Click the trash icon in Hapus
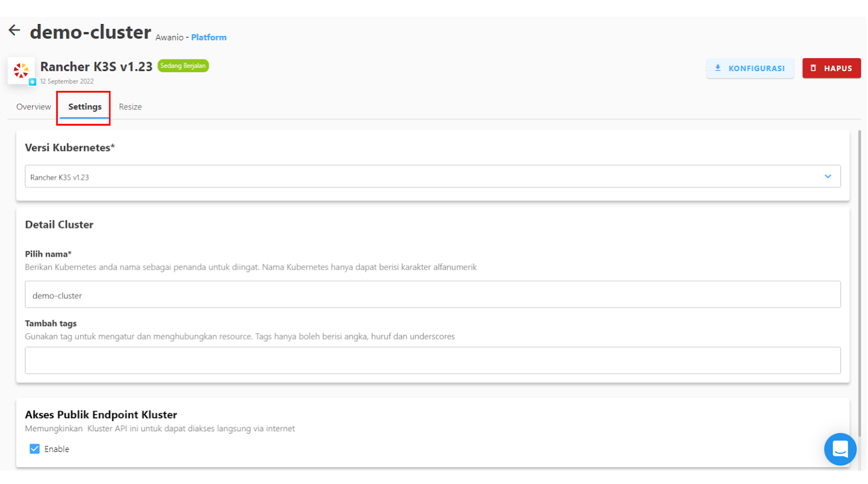The image size is (868, 484). click(813, 68)
